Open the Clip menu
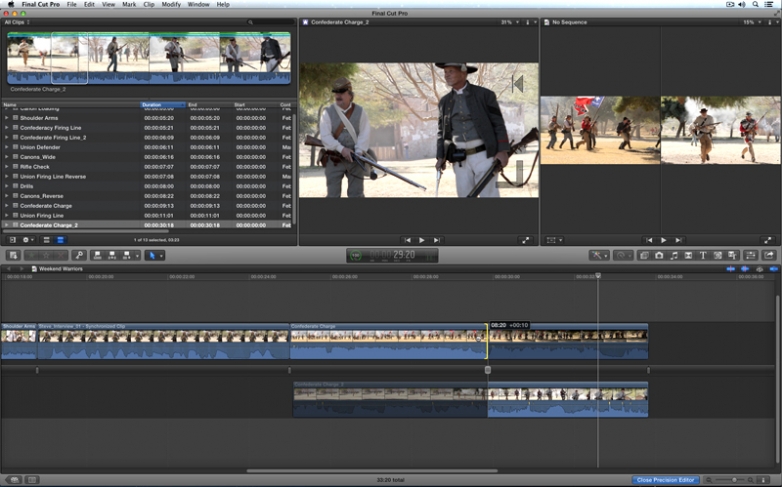782x487 pixels. (x=147, y=4)
